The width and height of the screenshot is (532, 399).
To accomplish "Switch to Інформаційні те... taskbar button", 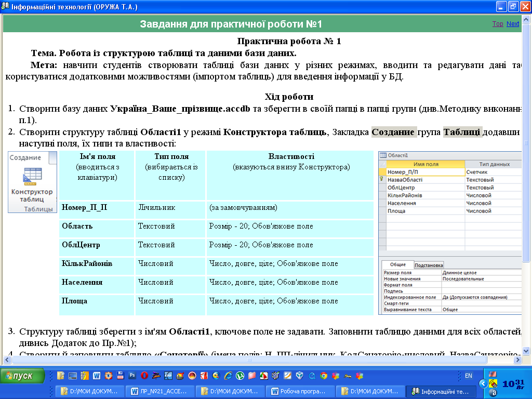I will tap(441, 391).
